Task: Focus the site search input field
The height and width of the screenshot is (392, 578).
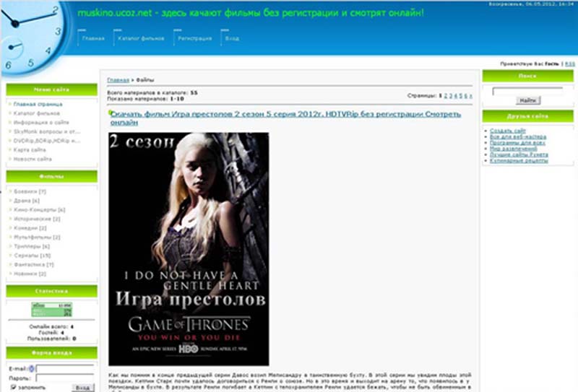Action: 527,91
